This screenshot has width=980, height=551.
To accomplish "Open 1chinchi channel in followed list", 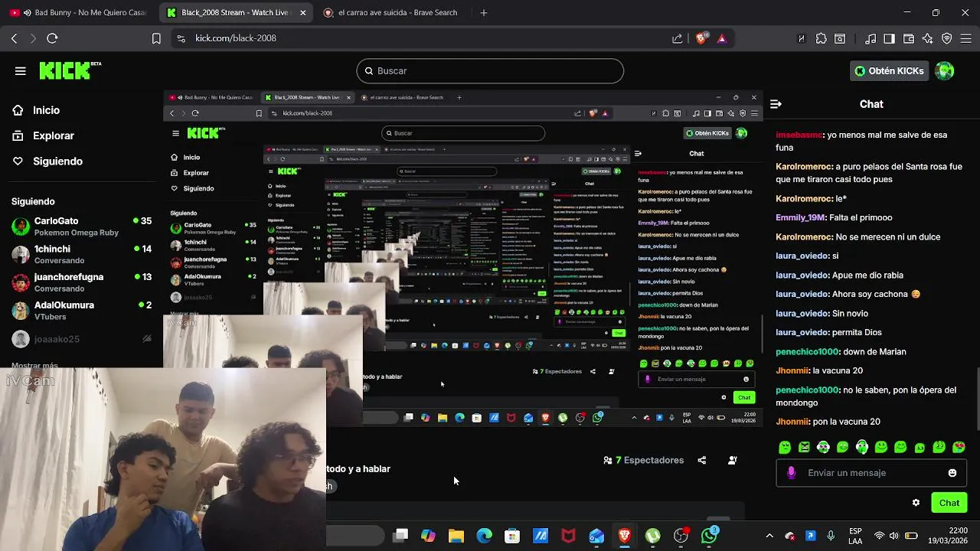I will pyautogui.click(x=81, y=255).
